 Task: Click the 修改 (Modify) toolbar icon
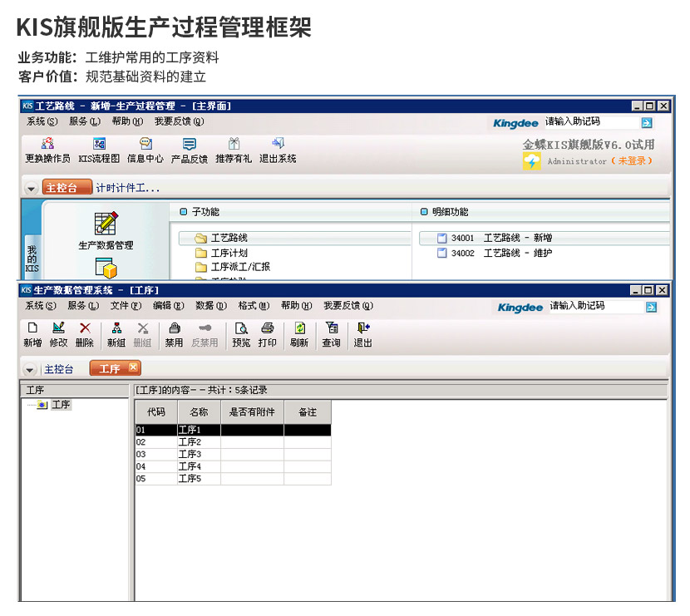[x=58, y=328]
